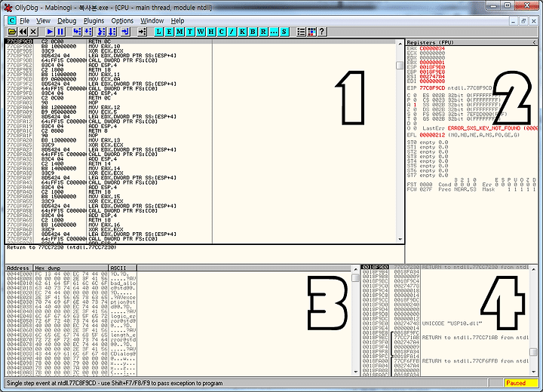
Task: Click the scroll-down arrow in disassembly pane
Action: pyautogui.click(x=400, y=239)
